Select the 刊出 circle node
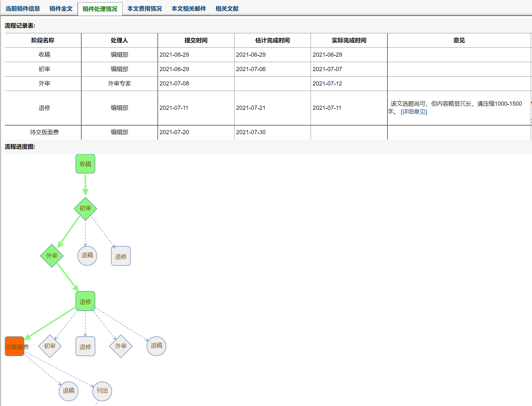Image resolution: width=532 pixels, height=406 pixels. pyautogui.click(x=102, y=391)
